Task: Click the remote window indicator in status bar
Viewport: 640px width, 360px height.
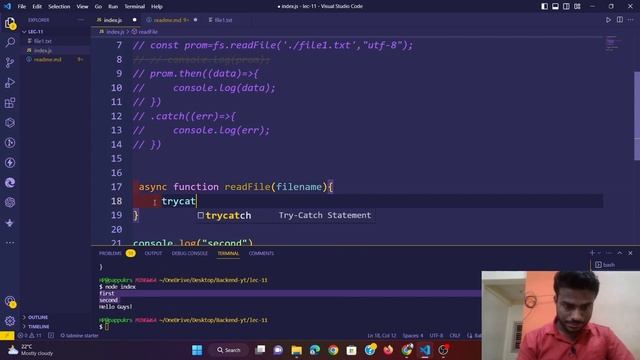Action: [7, 336]
